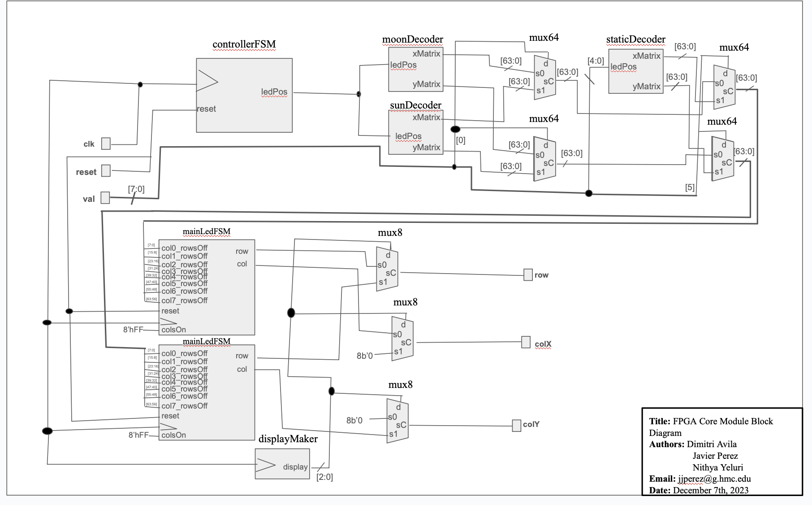Click author name Dimitri Avila

pos(712,444)
